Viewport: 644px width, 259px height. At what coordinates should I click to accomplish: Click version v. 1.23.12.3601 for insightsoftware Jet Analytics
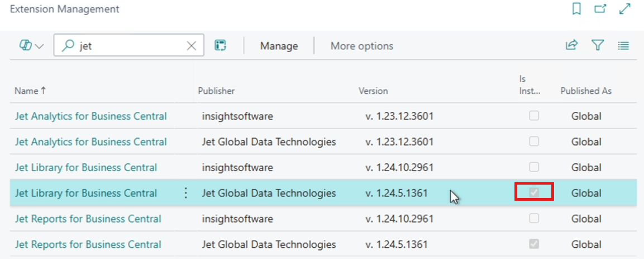coord(399,116)
